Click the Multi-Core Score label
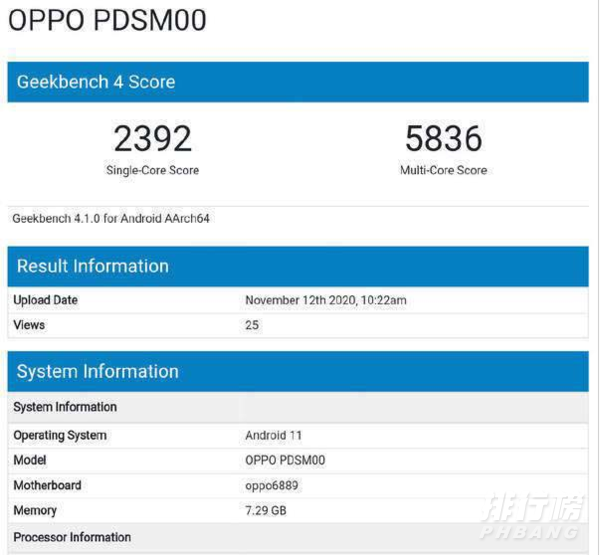Image resolution: width=600 pixels, height=555 pixels. [443, 170]
